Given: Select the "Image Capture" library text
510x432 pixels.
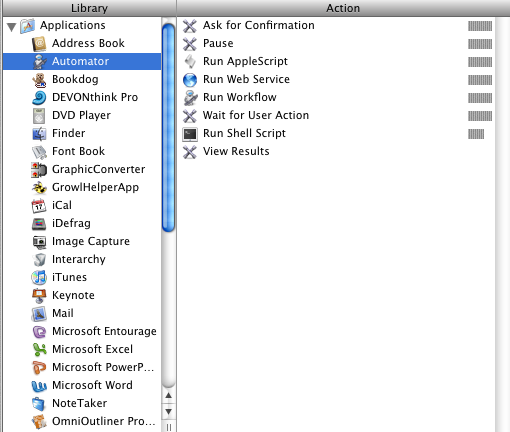Looking at the screenshot, I should [x=91, y=242].
